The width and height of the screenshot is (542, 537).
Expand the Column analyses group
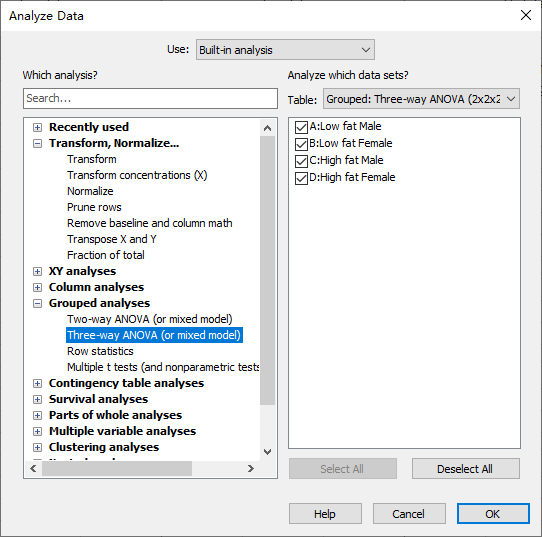coord(37,288)
